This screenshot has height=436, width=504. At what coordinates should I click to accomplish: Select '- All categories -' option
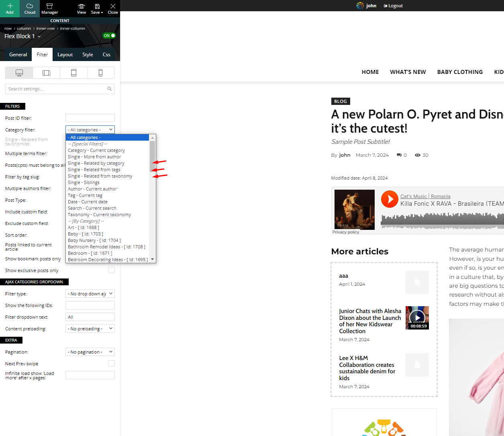pyautogui.click(x=108, y=137)
